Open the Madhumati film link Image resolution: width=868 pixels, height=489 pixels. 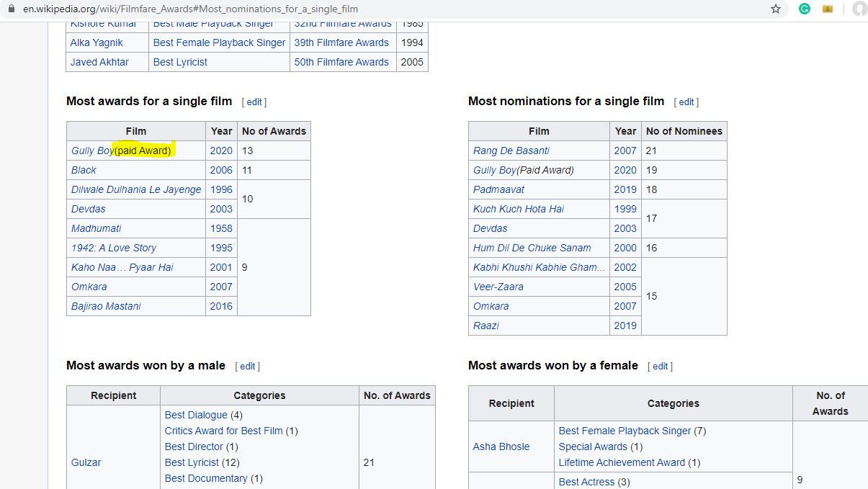tap(96, 228)
